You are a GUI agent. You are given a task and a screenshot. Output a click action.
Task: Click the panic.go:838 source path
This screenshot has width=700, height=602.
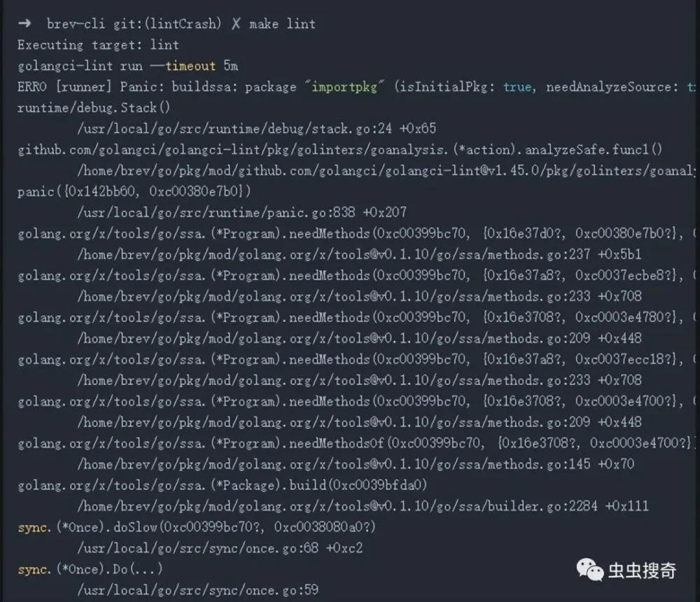242,213
